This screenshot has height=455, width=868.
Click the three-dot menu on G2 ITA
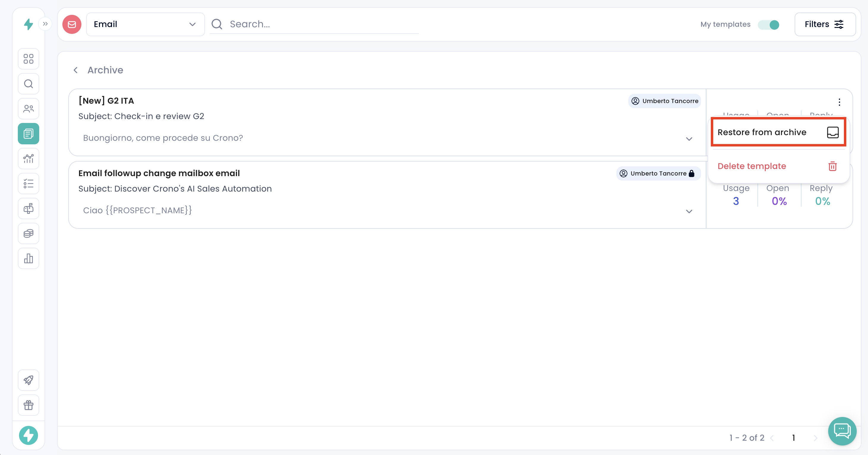[839, 102]
